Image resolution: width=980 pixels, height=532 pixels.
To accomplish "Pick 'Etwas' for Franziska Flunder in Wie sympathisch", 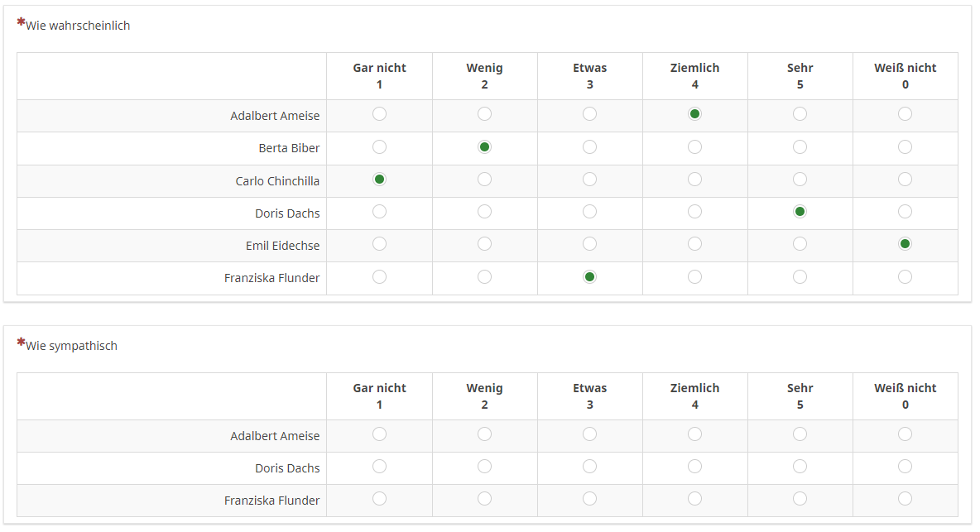I will pyautogui.click(x=589, y=499).
